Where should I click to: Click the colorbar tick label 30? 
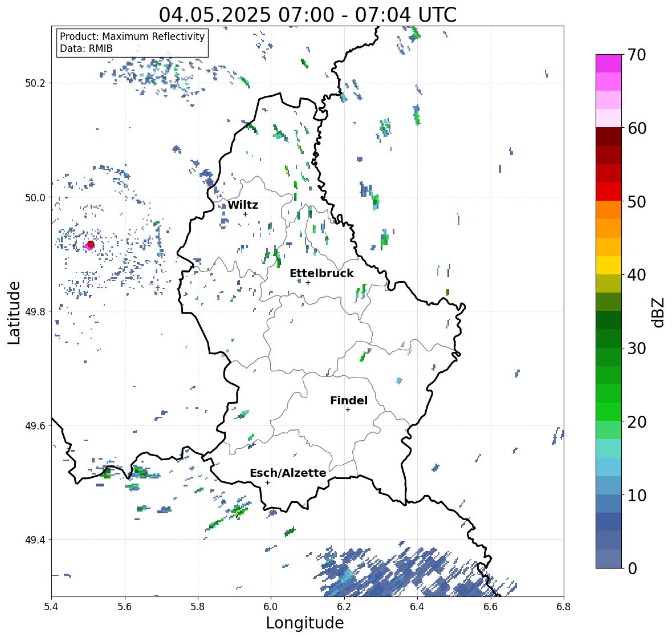click(x=637, y=348)
